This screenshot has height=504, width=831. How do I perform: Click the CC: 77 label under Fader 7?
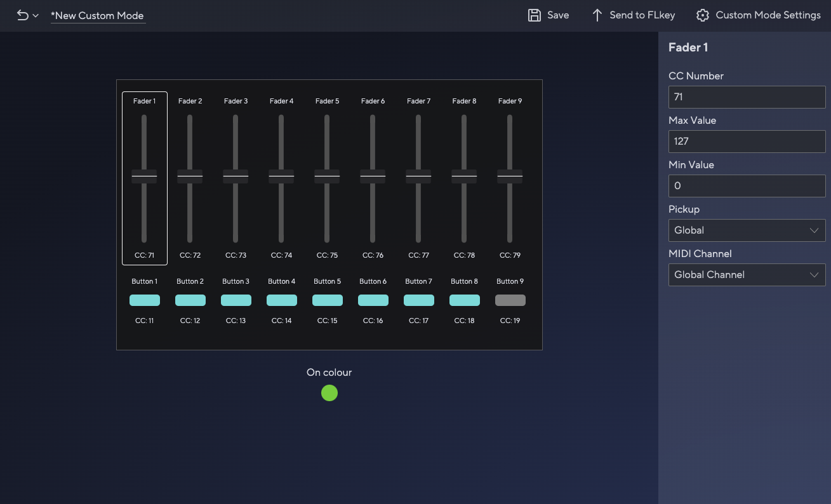click(x=419, y=255)
